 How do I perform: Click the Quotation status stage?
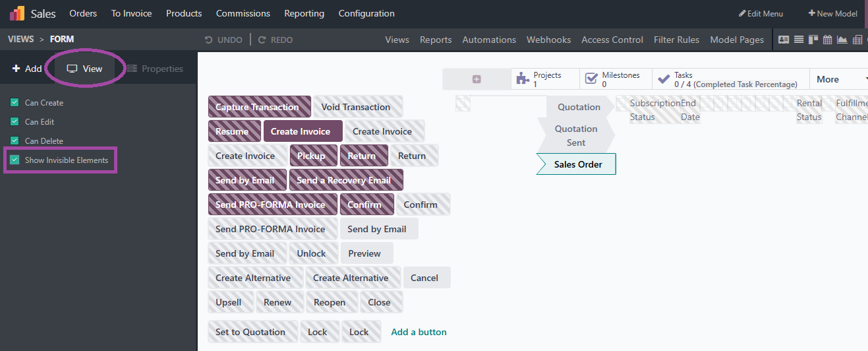[x=578, y=107]
